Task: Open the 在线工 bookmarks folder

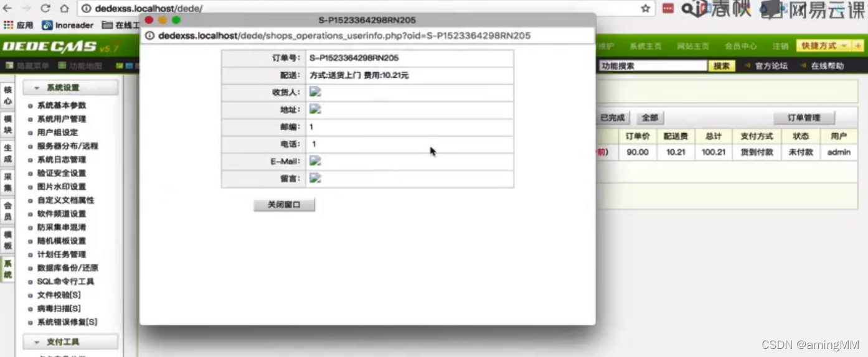Action: click(121, 25)
